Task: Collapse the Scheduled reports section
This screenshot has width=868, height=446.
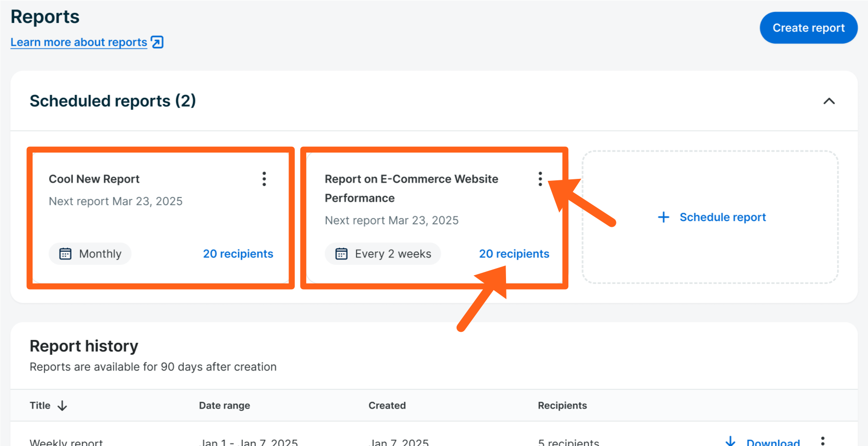Action: point(829,101)
